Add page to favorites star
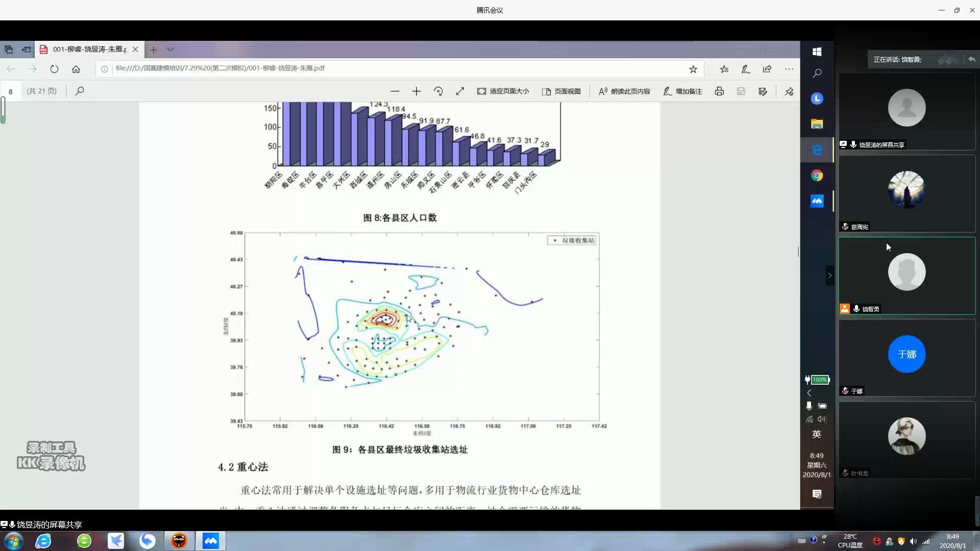 coord(693,69)
